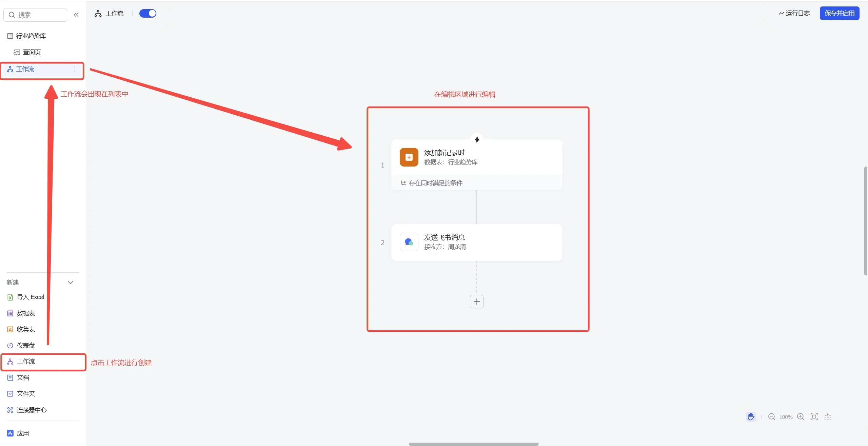Viewport: 868px width, 446px height.
Task: Click the 保存并启用 button
Action: (x=840, y=13)
